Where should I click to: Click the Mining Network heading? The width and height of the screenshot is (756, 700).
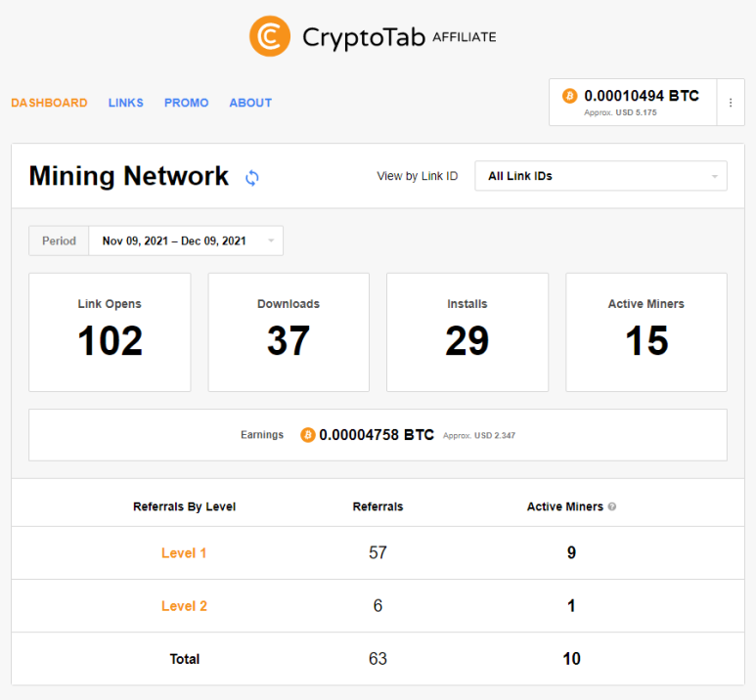tap(129, 175)
